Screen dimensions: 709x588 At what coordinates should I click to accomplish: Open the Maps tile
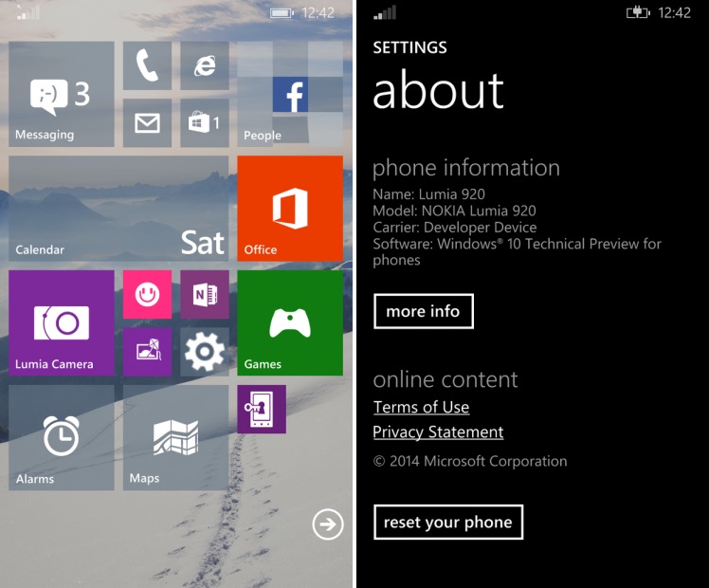point(175,437)
